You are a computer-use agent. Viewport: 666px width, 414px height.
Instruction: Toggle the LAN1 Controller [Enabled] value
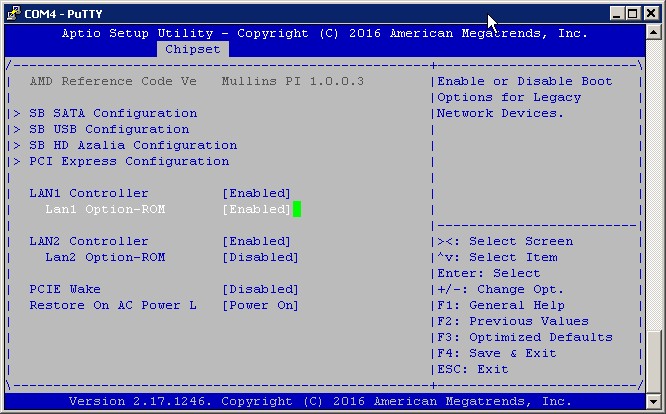(x=257, y=194)
